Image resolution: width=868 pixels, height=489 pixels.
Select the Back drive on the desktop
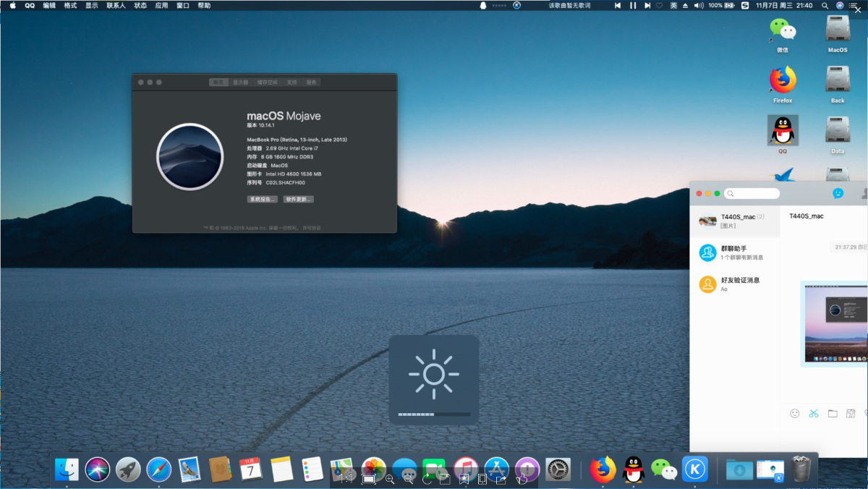[838, 85]
